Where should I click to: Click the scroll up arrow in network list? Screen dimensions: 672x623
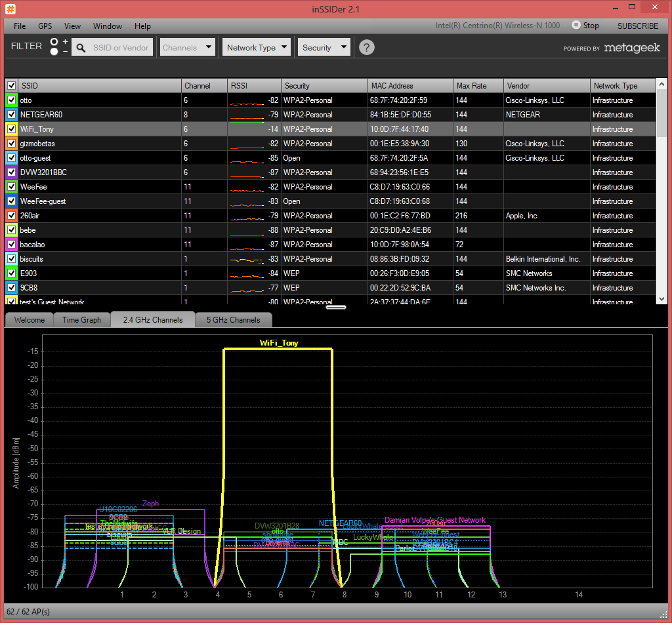(661, 85)
